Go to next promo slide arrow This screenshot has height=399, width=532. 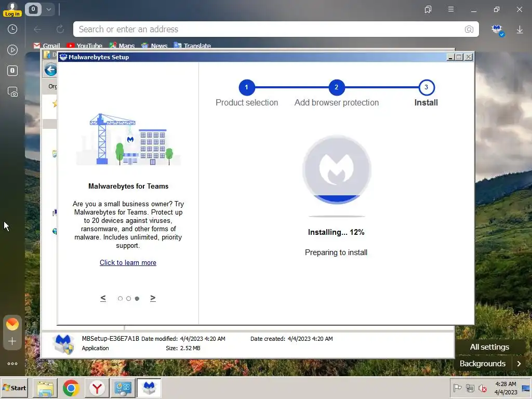[x=153, y=298]
